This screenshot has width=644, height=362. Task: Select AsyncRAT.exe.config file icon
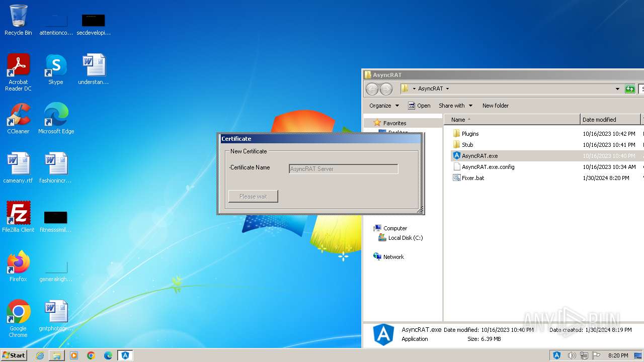coord(457,167)
